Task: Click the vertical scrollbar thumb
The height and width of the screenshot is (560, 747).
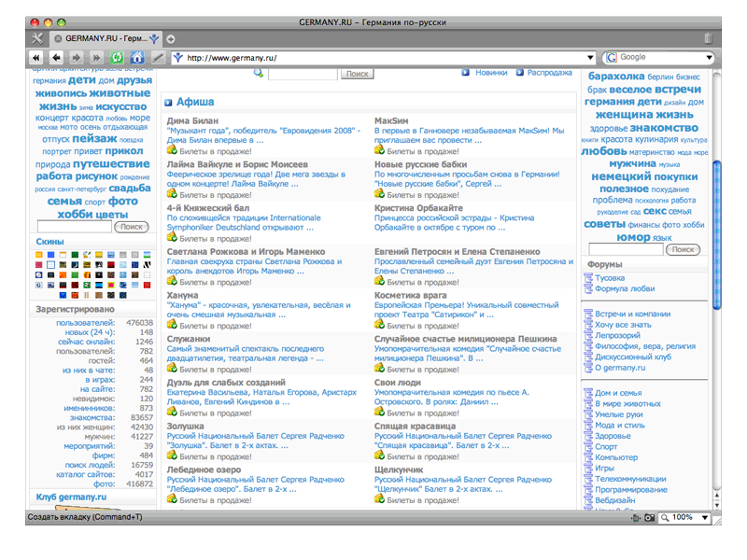Action: 716,235
